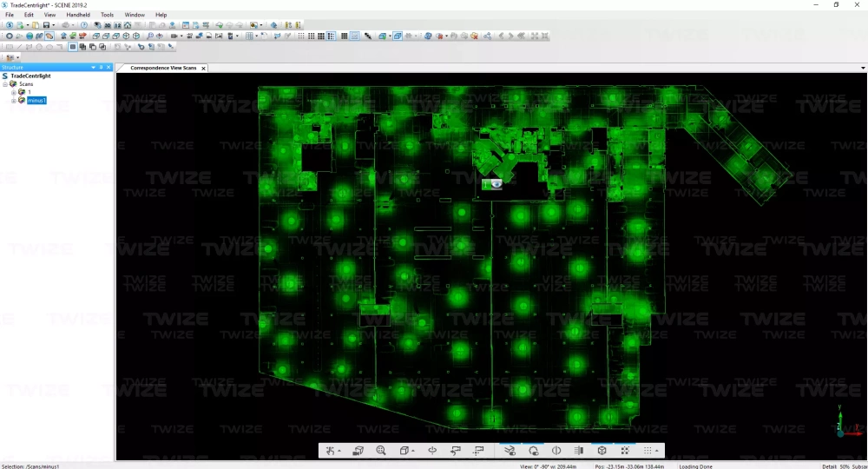Toggle the highlighted list-grid view button
This screenshot has width=868, height=469.
click(x=331, y=36)
